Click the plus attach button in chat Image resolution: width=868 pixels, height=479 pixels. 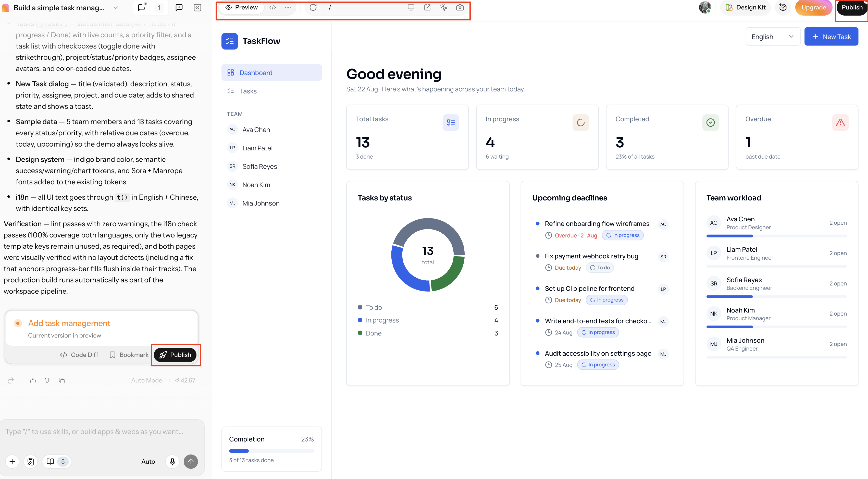point(12,461)
